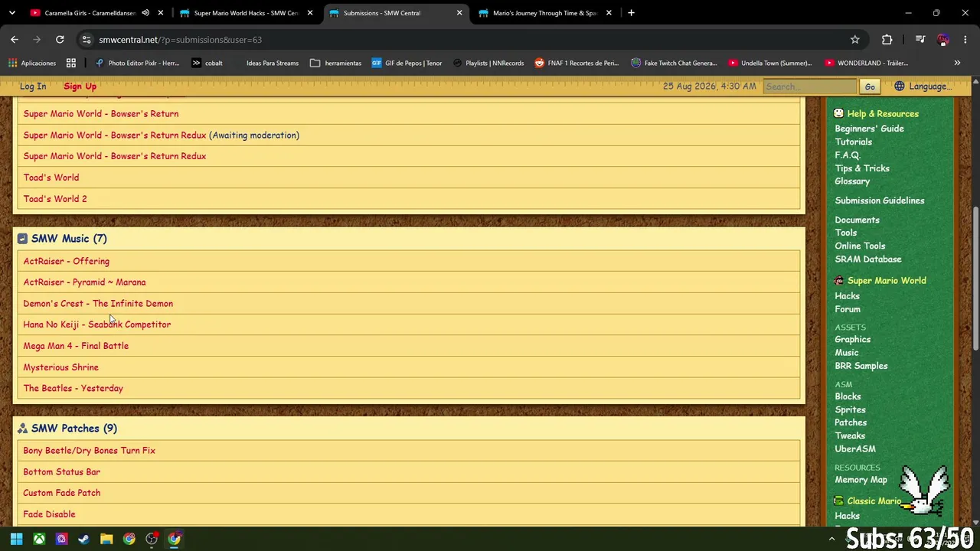
Task: Open the WONDERLAND Tráiler YouTube bookmark
Action: [867, 63]
